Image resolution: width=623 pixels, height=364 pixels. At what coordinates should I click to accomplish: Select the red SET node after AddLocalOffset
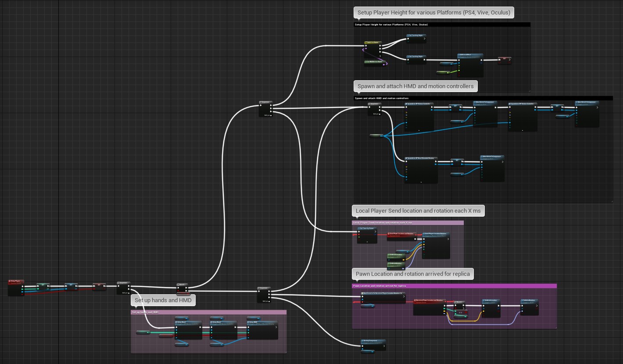coord(505,61)
